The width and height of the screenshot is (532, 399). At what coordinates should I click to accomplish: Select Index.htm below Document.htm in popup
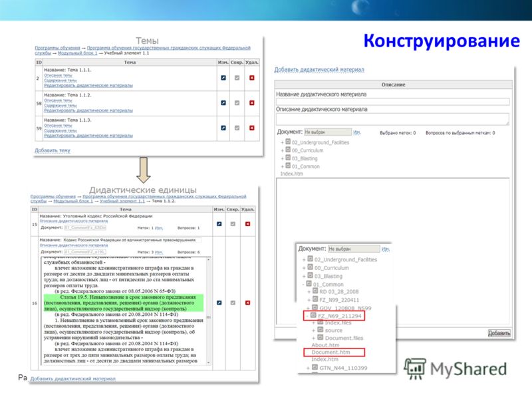click(x=325, y=359)
